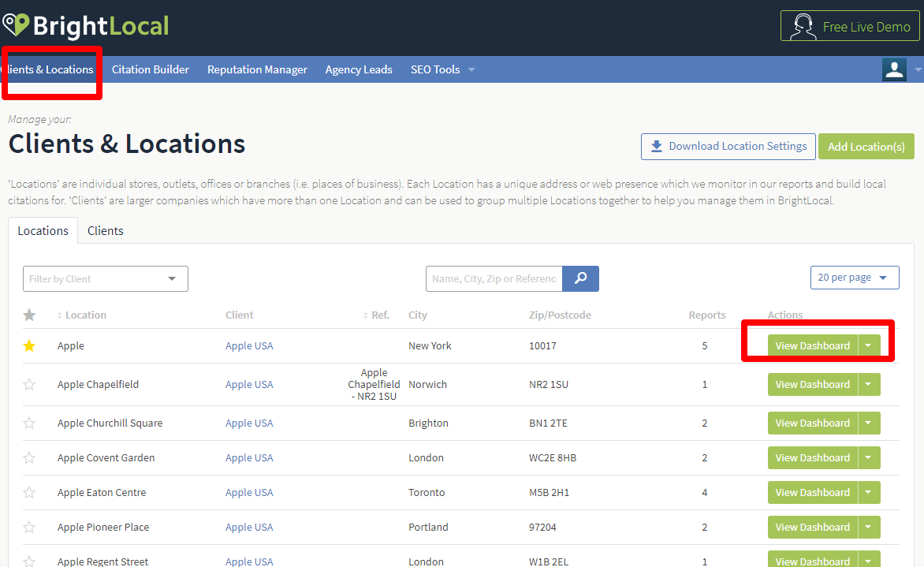View Dashboard for Apple New York
924x567 pixels.
pyautogui.click(x=813, y=345)
